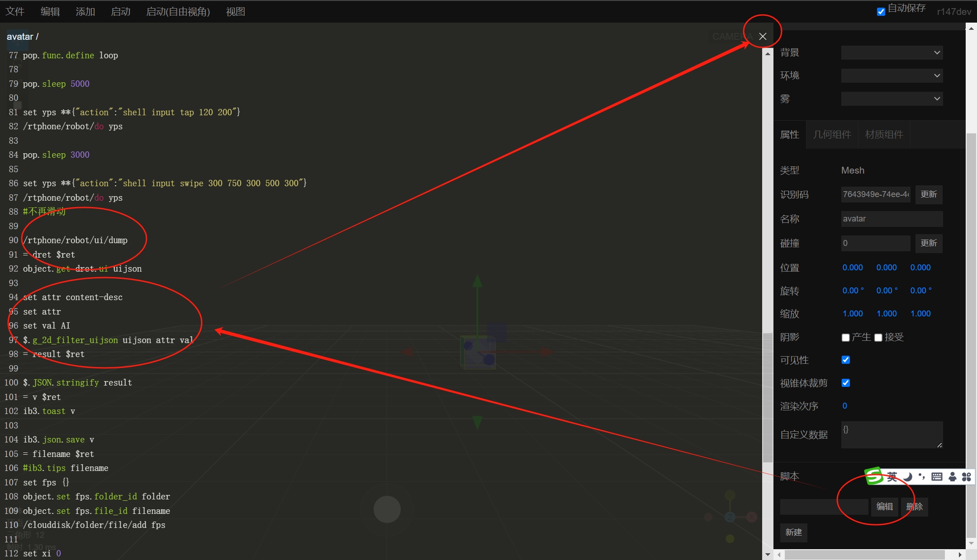Click the script name input field
The width and height of the screenshot is (977, 560).
pos(824,507)
